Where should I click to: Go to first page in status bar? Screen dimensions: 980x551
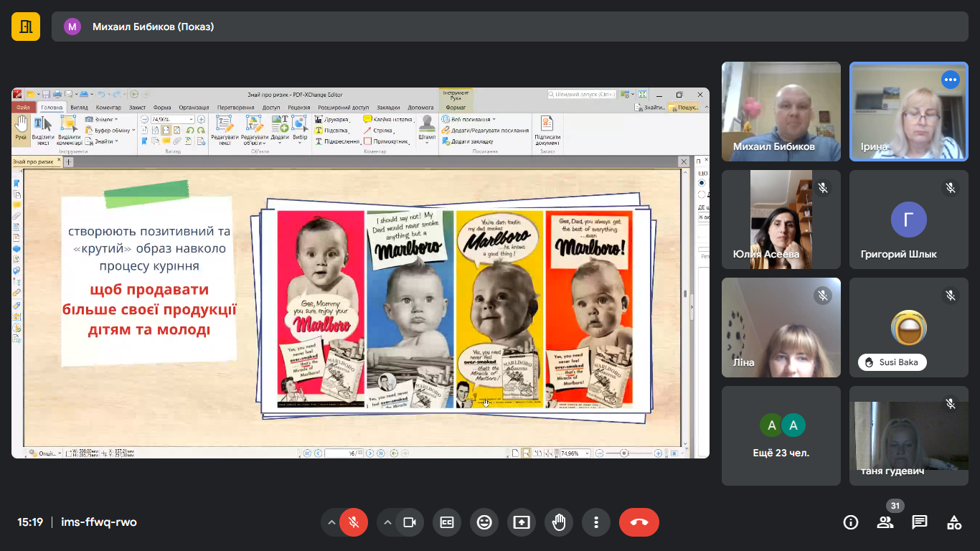[x=308, y=453]
